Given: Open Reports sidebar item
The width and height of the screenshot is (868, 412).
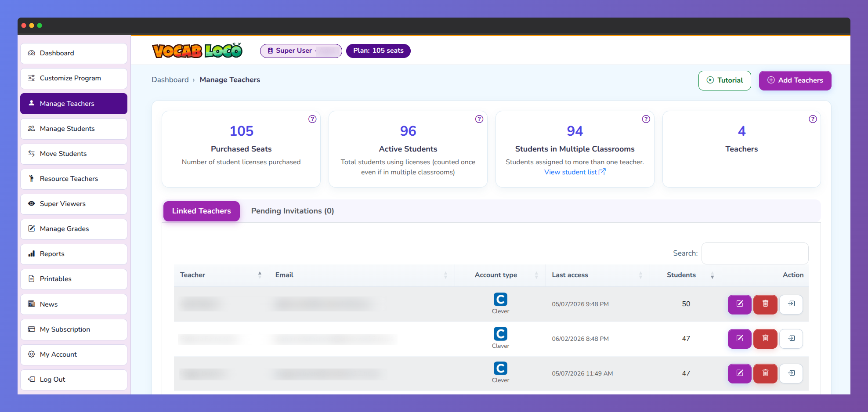Looking at the screenshot, I should point(74,254).
